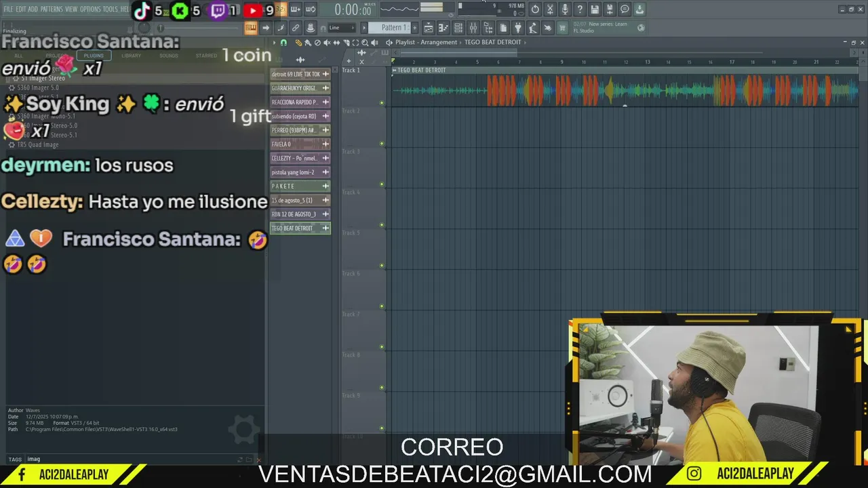Select 'PAKETE' clip in picker
The height and width of the screenshot is (488, 868).
pyautogui.click(x=300, y=186)
